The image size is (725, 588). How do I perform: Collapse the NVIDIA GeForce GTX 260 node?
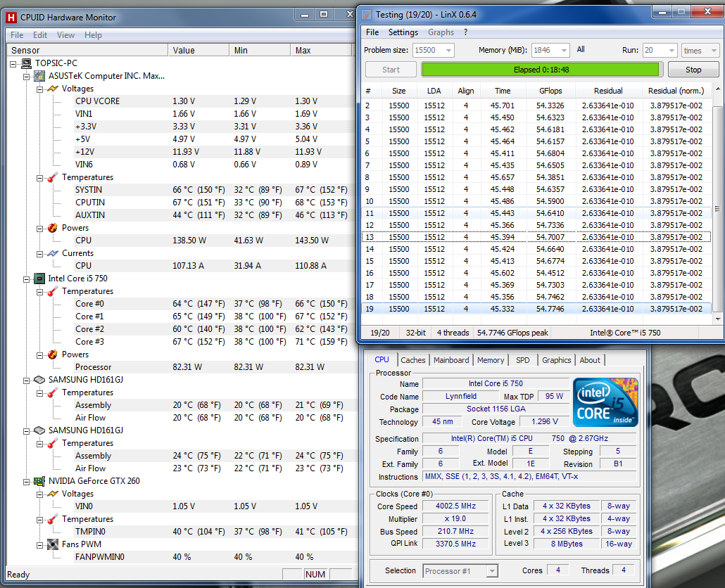[27, 482]
